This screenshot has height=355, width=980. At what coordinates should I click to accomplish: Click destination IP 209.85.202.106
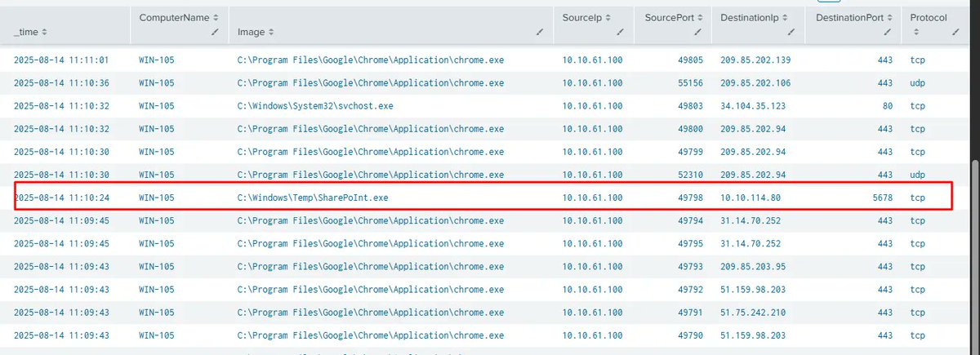(756, 83)
